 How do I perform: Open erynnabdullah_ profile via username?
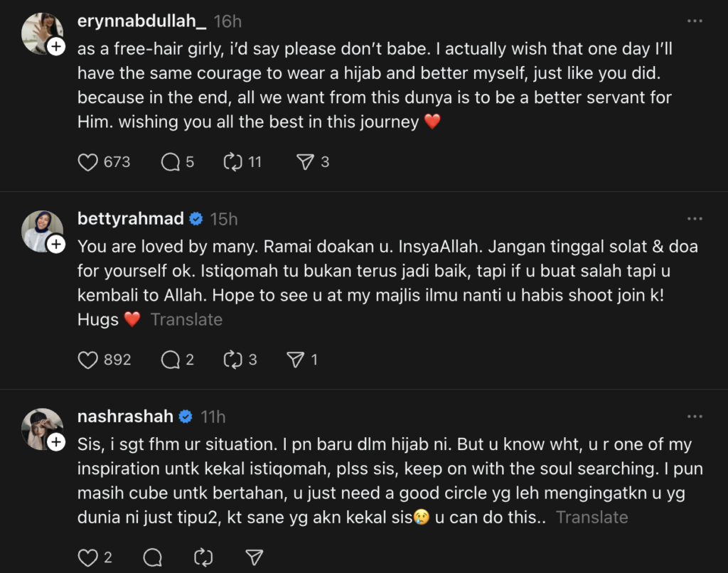click(x=141, y=21)
